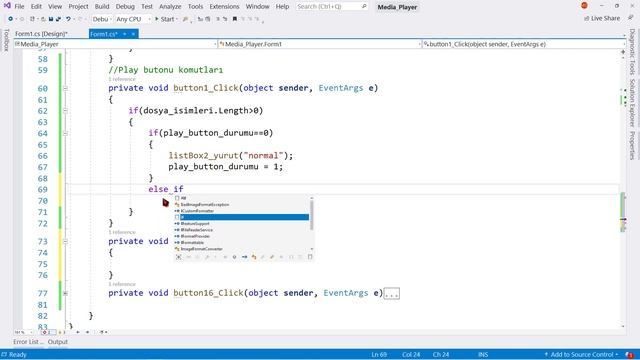Click the INS status bar indicator
The image size is (640, 360).
[x=483, y=355]
